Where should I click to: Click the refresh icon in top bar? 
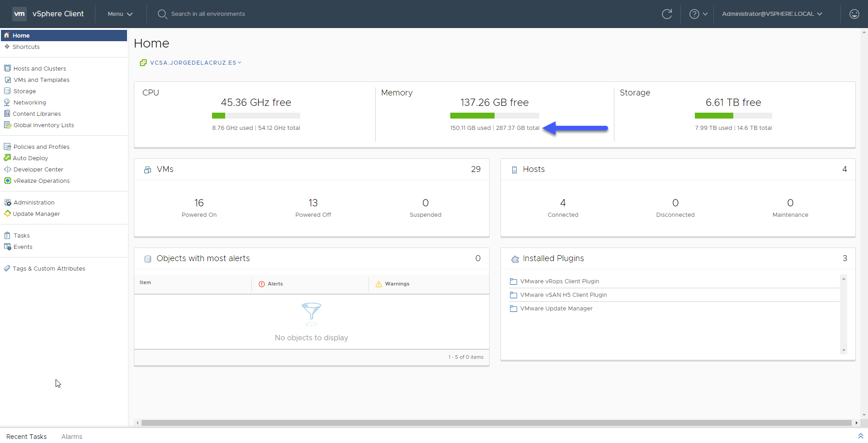(x=667, y=14)
